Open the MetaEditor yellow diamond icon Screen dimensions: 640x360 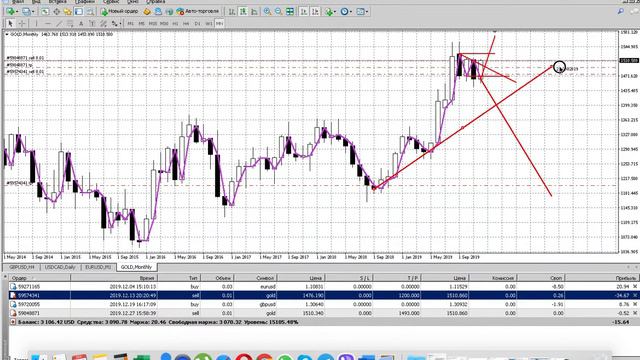(147, 12)
